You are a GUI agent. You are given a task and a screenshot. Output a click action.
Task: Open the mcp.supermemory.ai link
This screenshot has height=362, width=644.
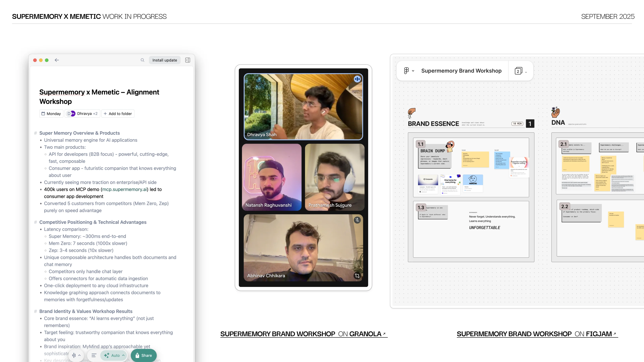coord(124,189)
